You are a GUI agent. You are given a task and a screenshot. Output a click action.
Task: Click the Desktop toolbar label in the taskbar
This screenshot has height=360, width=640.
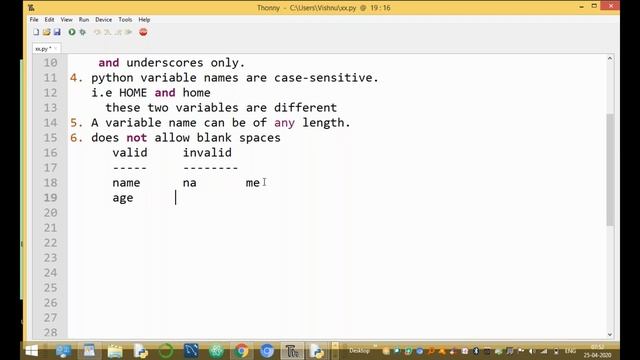point(359,351)
